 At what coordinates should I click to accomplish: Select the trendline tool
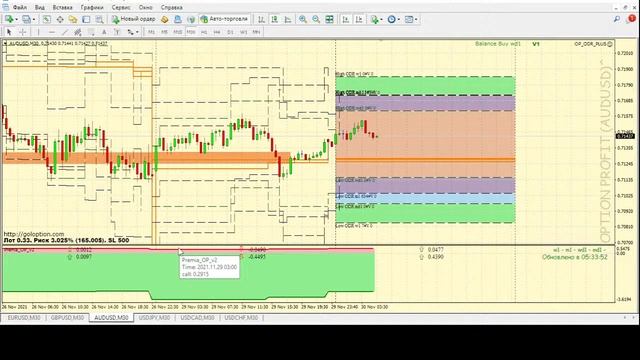coord(64,32)
